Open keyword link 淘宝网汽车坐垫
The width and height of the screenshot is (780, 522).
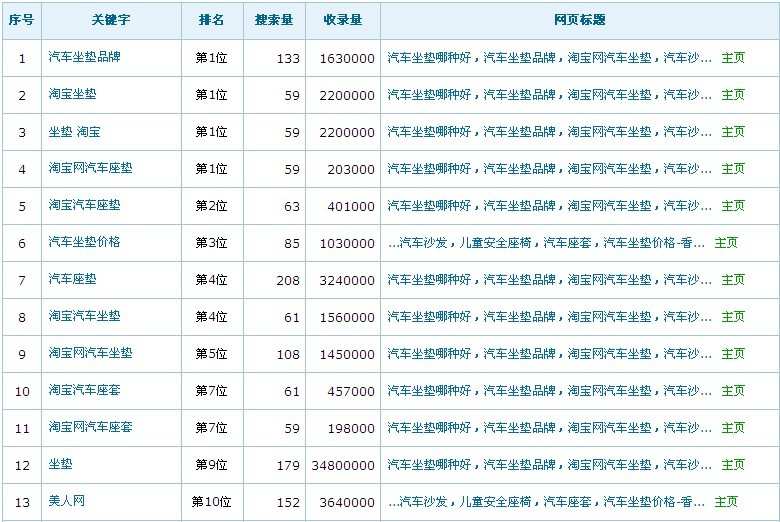click(x=91, y=353)
